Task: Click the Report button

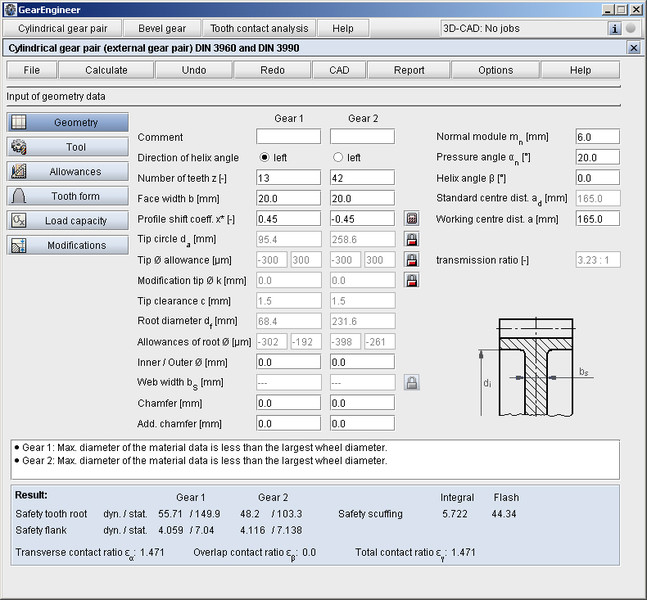Action: click(408, 70)
